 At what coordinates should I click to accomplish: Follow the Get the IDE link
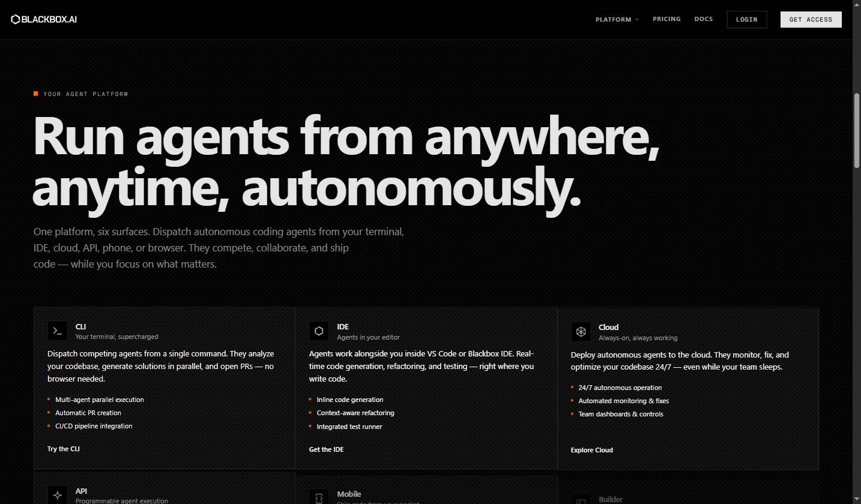[x=326, y=449]
